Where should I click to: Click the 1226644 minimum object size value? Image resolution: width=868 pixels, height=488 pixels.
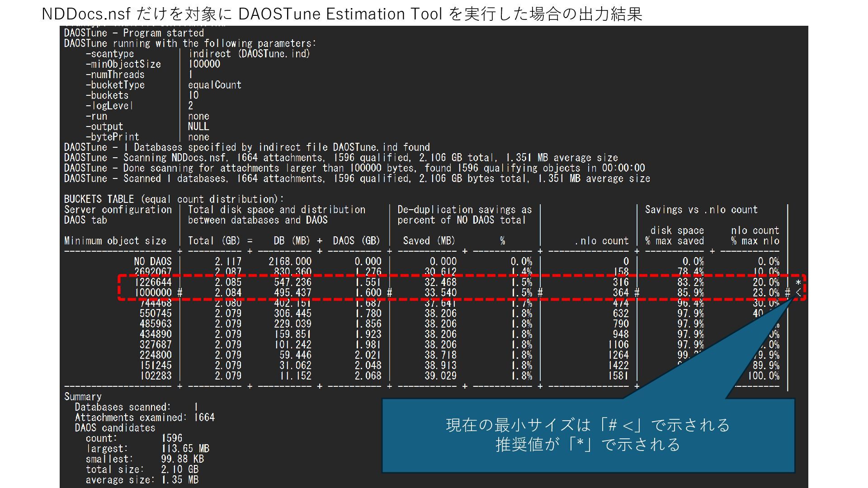[153, 282]
